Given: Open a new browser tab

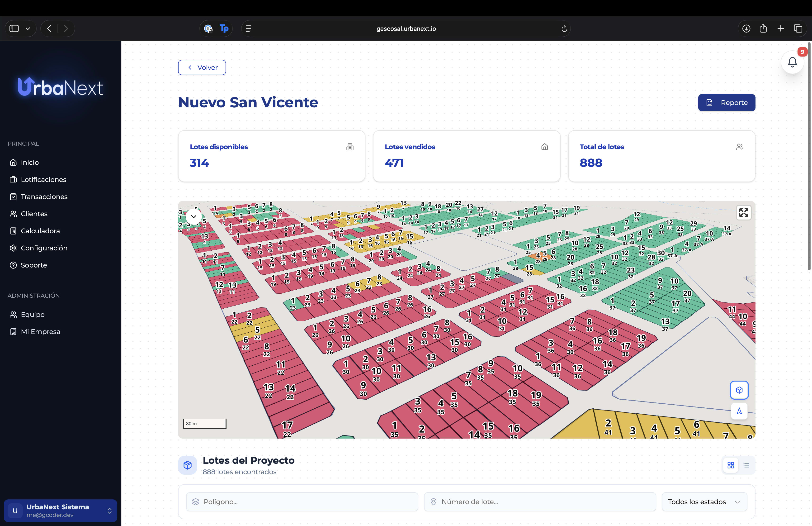Looking at the screenshot, I should pyautogui.click(x=781, y=29).
